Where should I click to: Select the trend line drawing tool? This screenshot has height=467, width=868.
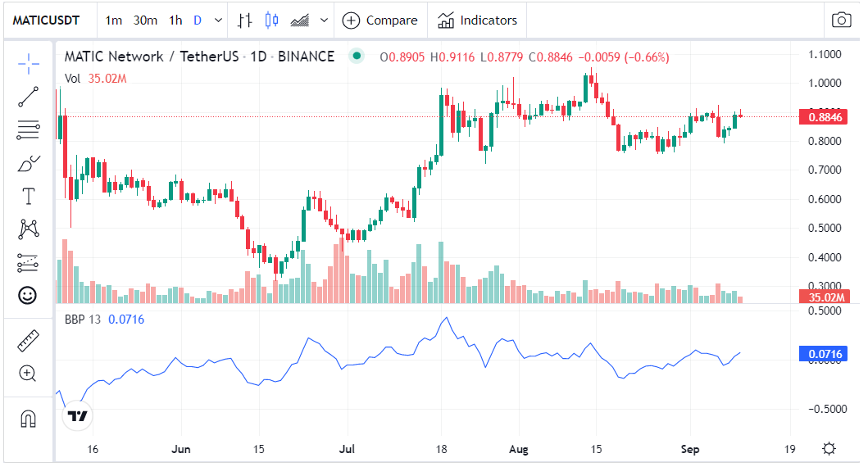(x=28, y=97)
